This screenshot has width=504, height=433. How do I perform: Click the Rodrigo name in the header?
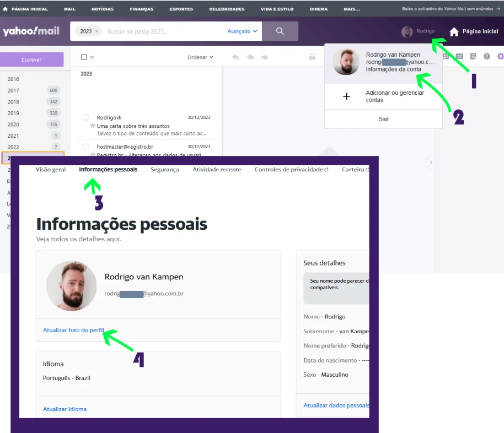(426, 31)
